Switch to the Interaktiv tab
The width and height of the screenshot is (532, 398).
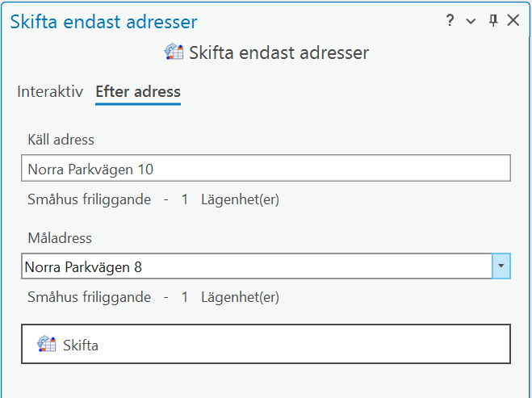[50, 91]
